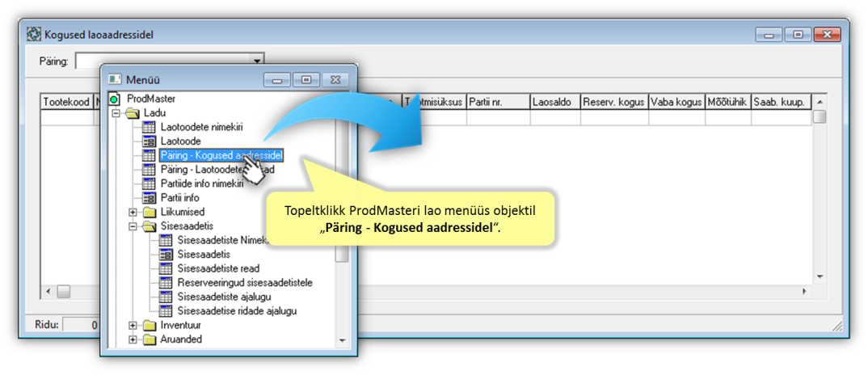Expand the Inventuur tree node
This screenshot has width=868, height=375.
coord(133,325)
